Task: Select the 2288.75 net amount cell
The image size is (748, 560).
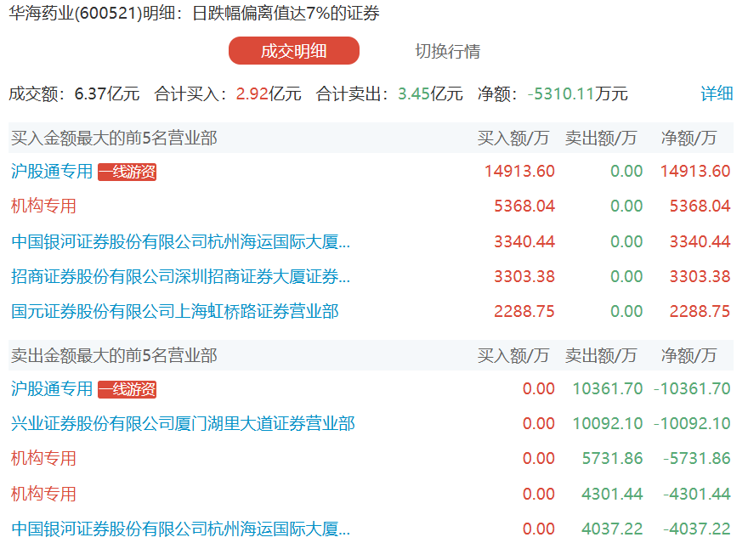Action: [x=700, y=312]
